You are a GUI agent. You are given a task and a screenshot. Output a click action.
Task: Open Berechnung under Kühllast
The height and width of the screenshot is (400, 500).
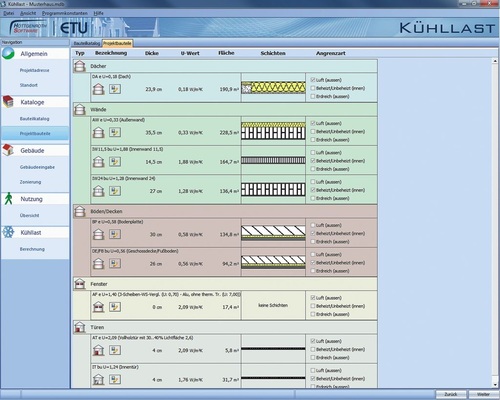(x=32, y=249)
